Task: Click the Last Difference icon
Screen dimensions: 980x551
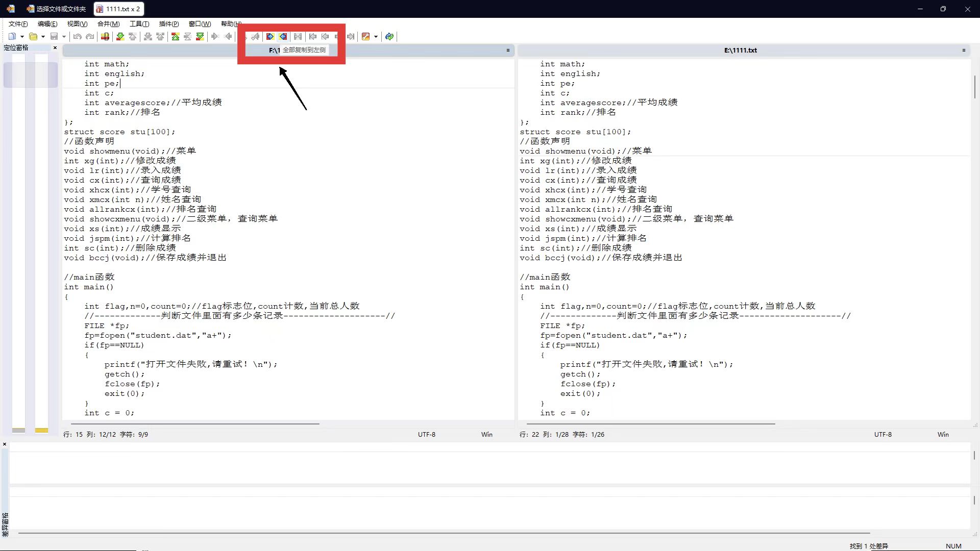Action: click(200, 36)
